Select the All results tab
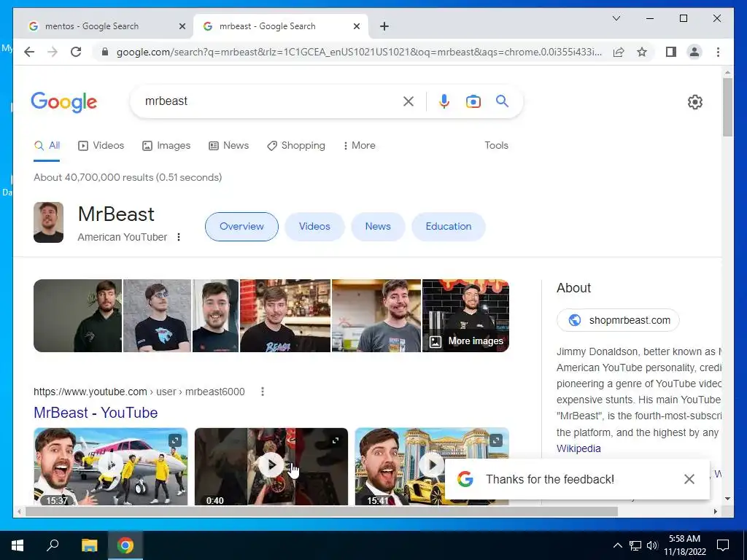The width and height of the screenshot is (747, 560). [47, 145]
